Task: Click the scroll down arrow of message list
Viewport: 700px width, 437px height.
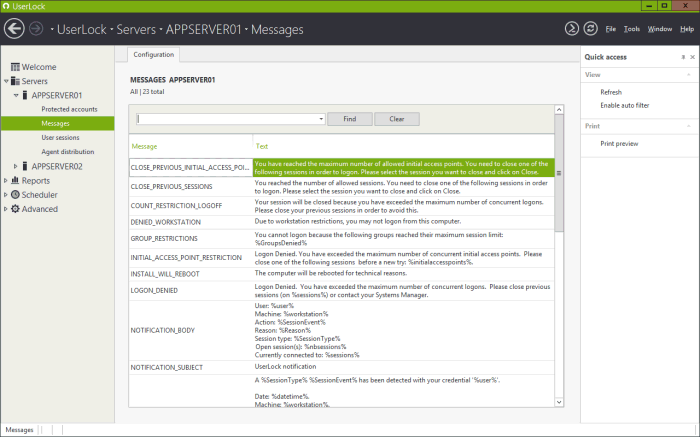Action: [x=559, y=402]
